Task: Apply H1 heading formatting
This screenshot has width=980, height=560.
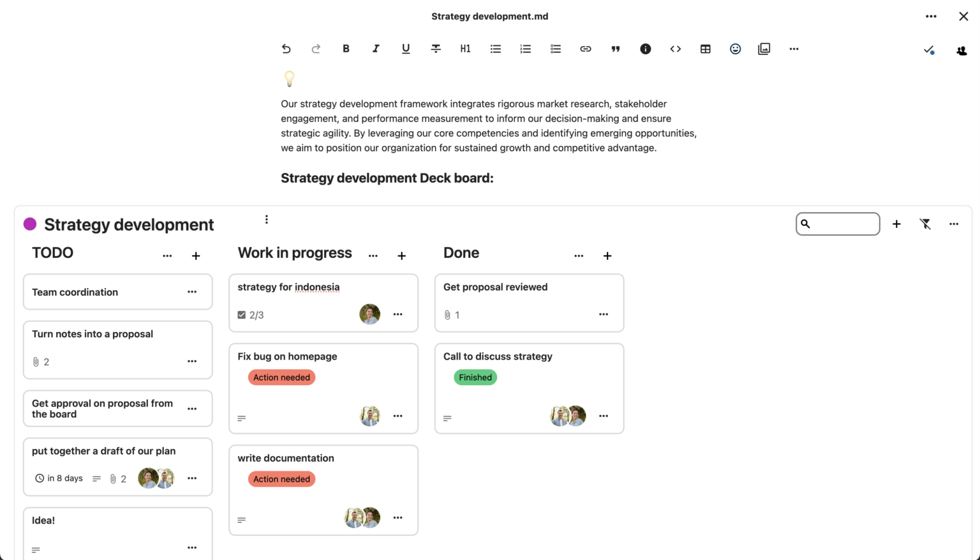Action: (465, 49)
